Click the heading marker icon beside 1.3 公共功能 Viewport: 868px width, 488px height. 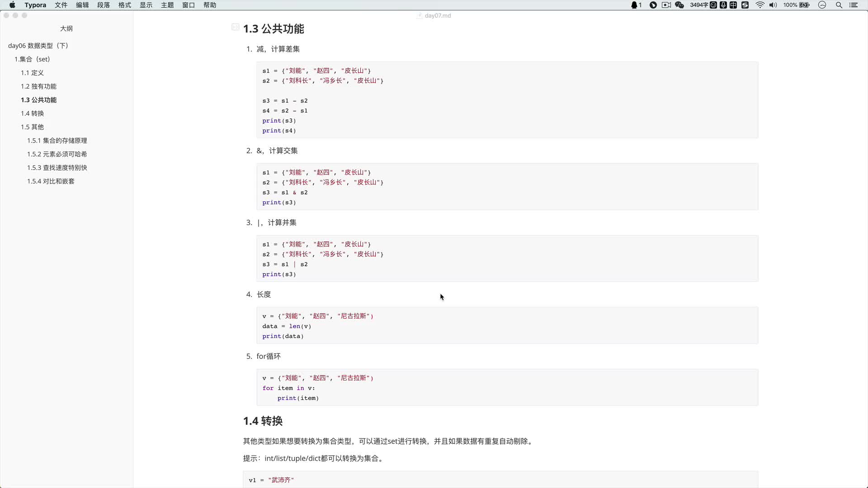236,27
